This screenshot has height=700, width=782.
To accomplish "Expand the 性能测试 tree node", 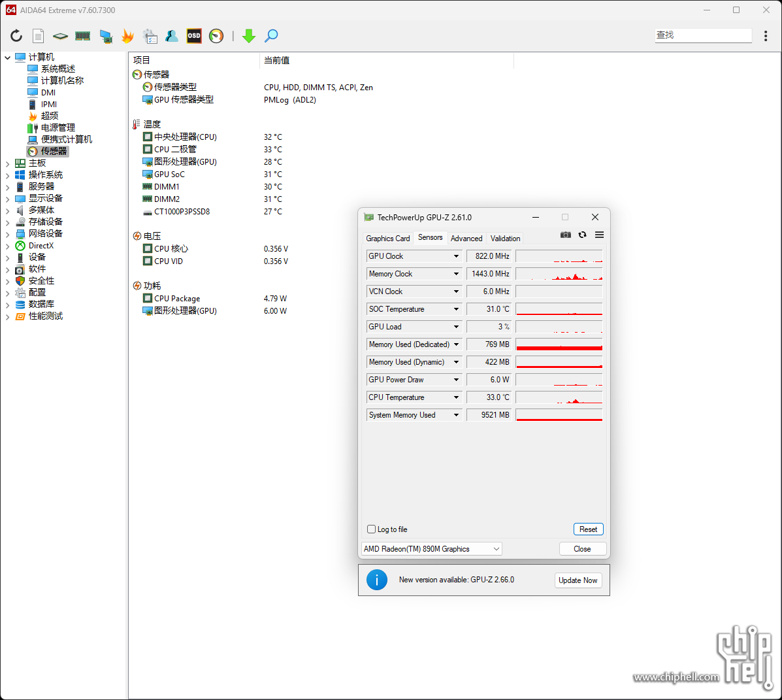I will click(x=7, y=316).
